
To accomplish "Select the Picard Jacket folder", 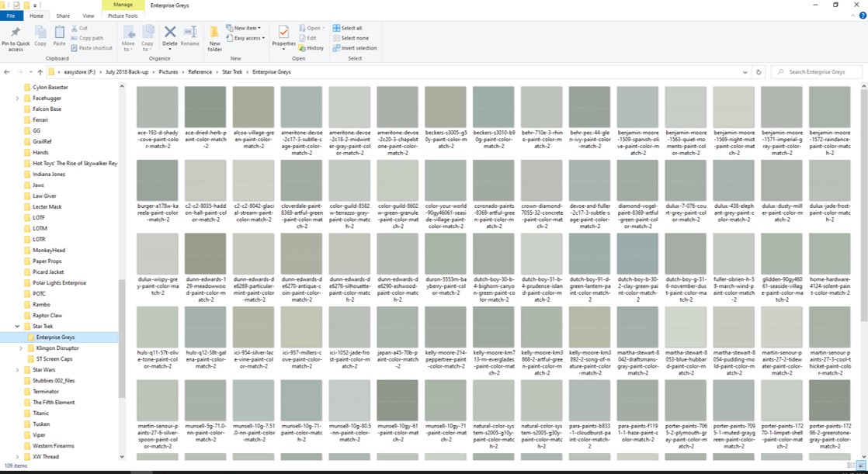I will point(48,272).
